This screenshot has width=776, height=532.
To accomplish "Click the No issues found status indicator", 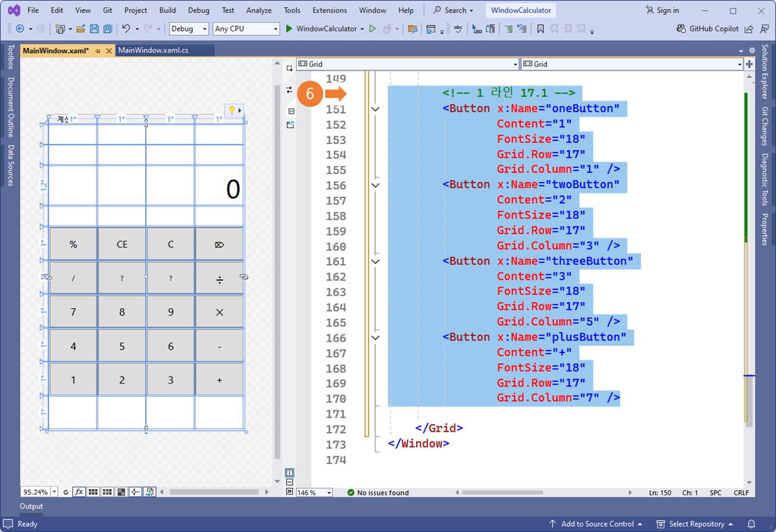I will pyautogui.click(x=378, y=492).
